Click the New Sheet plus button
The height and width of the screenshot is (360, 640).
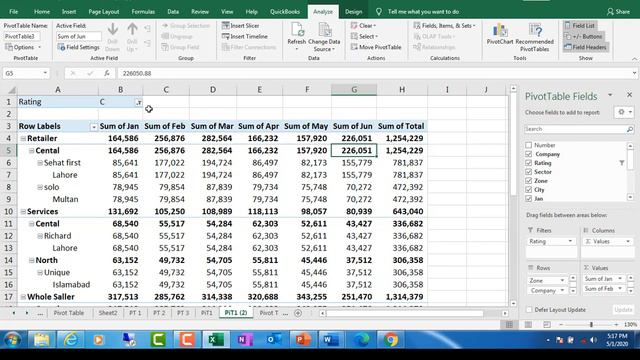pos(298,313)
